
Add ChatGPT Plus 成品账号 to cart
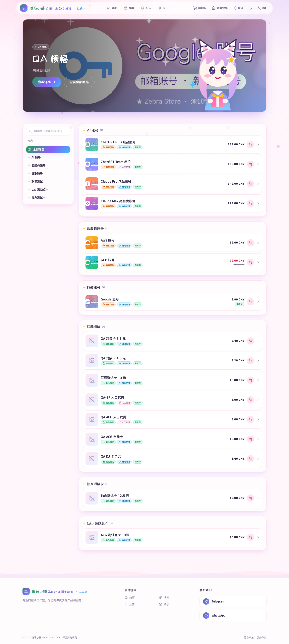tap(250, 145)
